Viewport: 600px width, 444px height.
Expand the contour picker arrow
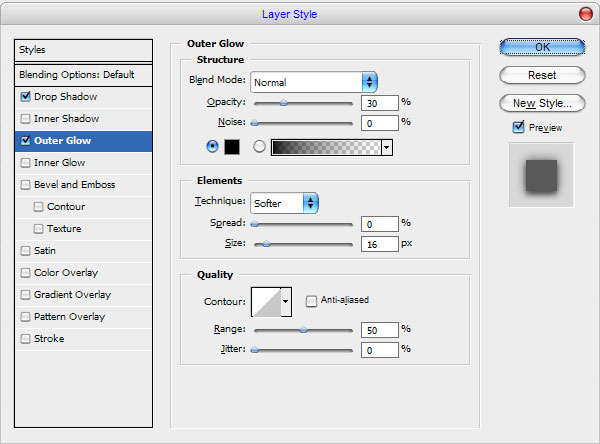pyautogui.click(x=286, y=302)
